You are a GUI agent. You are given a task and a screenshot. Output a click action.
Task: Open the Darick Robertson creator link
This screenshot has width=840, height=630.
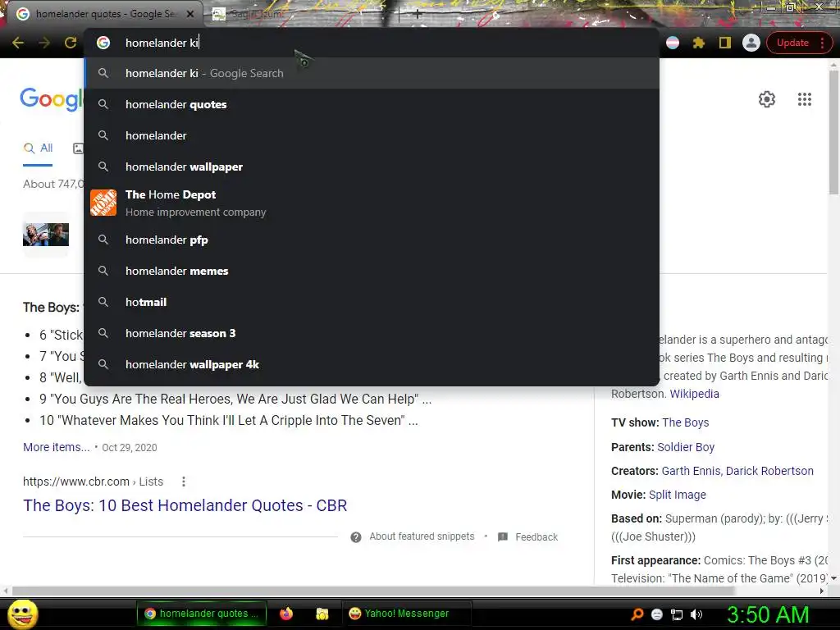point(769,471)
